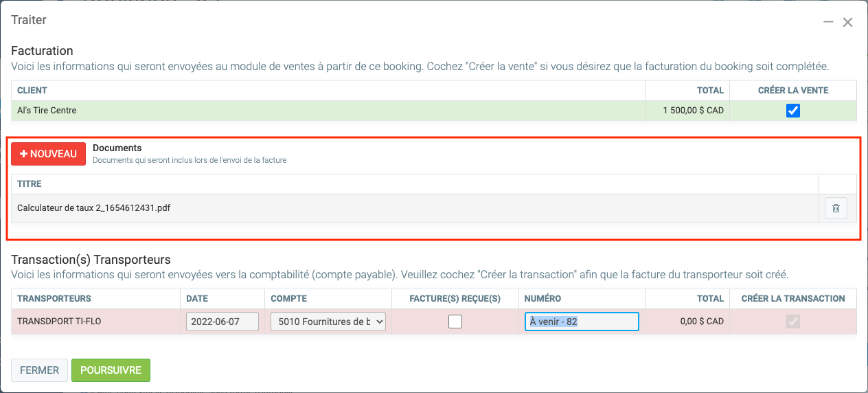Click the Numéro field with À venir - 82
868x393 pixels.
click(x=582, y=322)
